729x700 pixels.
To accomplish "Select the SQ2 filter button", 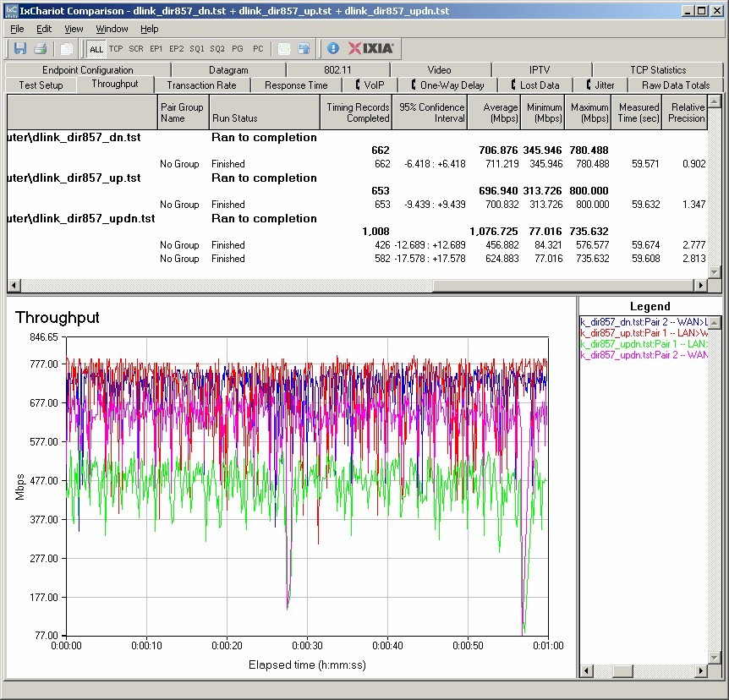I will click(x=217, y=48).
